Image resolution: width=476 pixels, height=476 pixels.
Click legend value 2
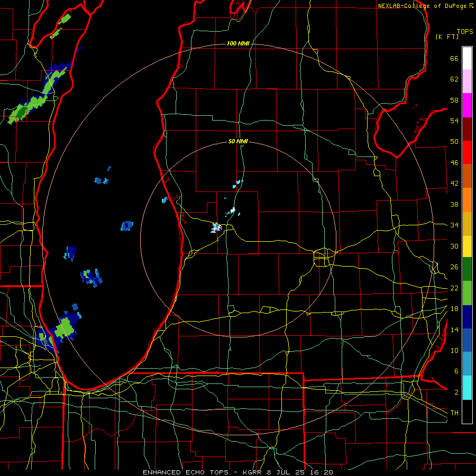[456, 392]
